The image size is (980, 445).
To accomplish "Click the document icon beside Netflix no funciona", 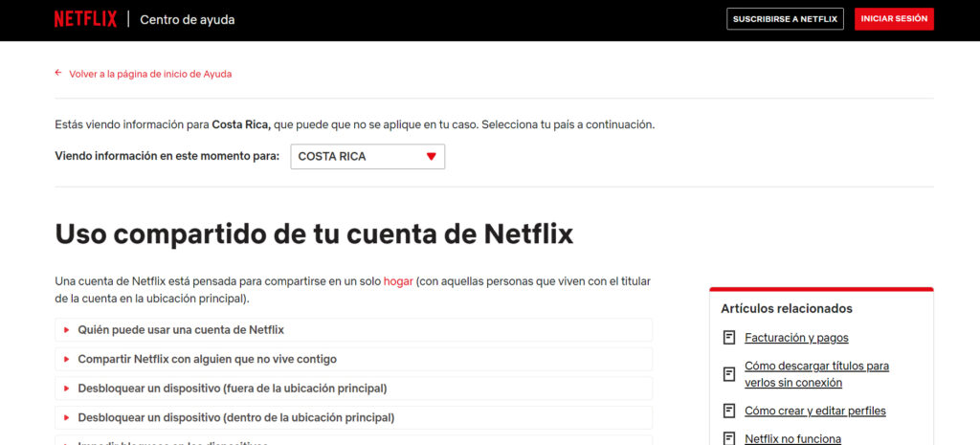I will click(x=729, y=438).
